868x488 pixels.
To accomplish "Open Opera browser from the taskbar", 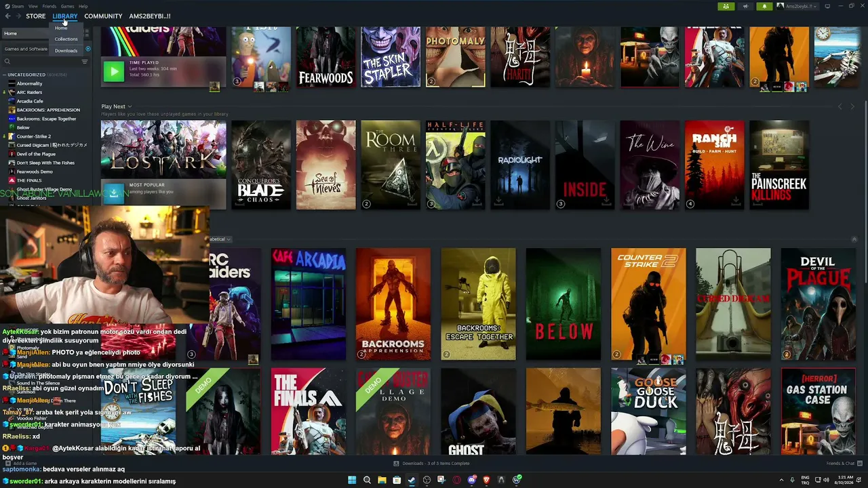I will pyautogui.click(x=457, y=480).
